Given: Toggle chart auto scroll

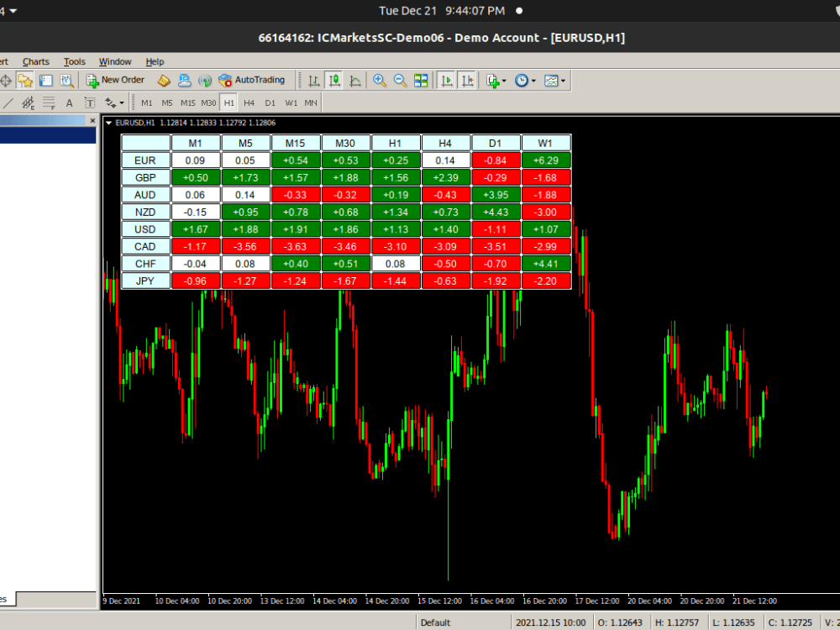Looking at the screenshot, I should click(x=446, y=81).
